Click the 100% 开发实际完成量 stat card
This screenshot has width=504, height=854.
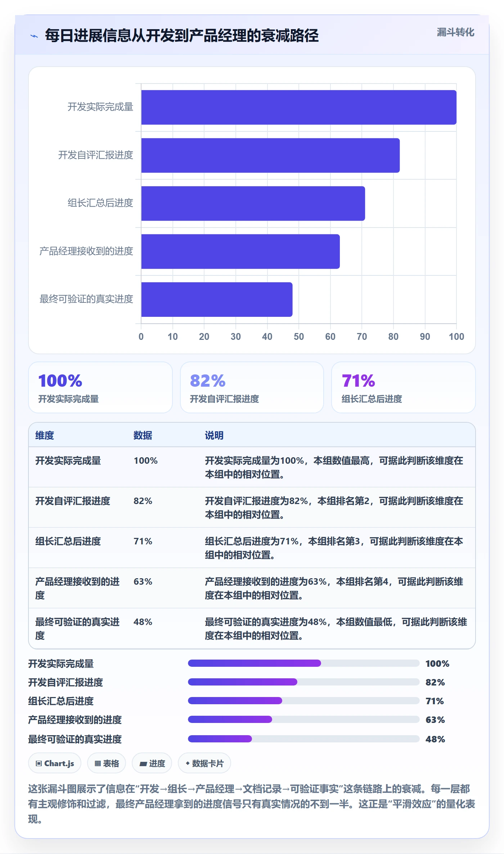pos(100,387)
